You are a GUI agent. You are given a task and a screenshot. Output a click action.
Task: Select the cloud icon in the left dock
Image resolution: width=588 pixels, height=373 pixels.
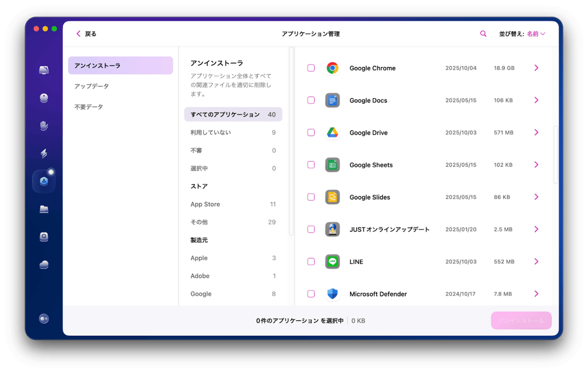point(44,264)
